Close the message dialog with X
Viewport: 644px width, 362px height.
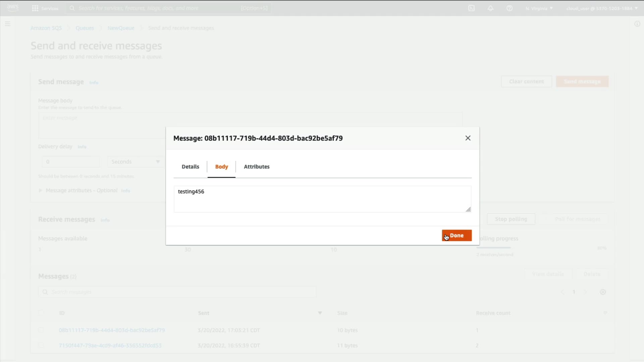pos(468,138)
